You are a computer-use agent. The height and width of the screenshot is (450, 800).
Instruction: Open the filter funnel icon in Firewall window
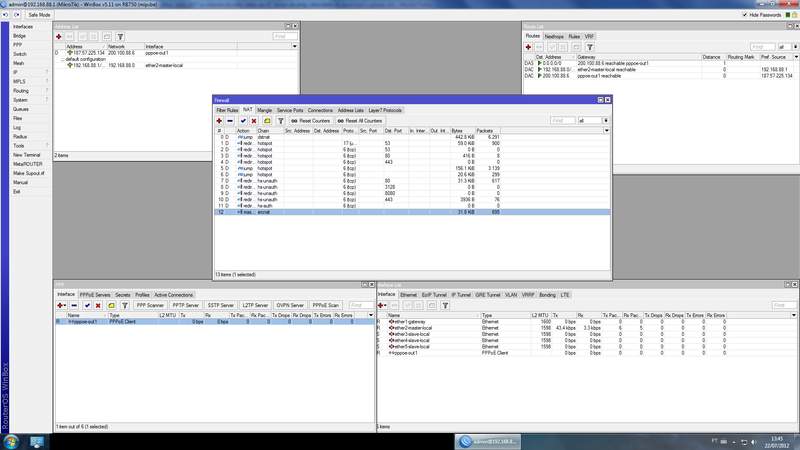tap(281, 121)
